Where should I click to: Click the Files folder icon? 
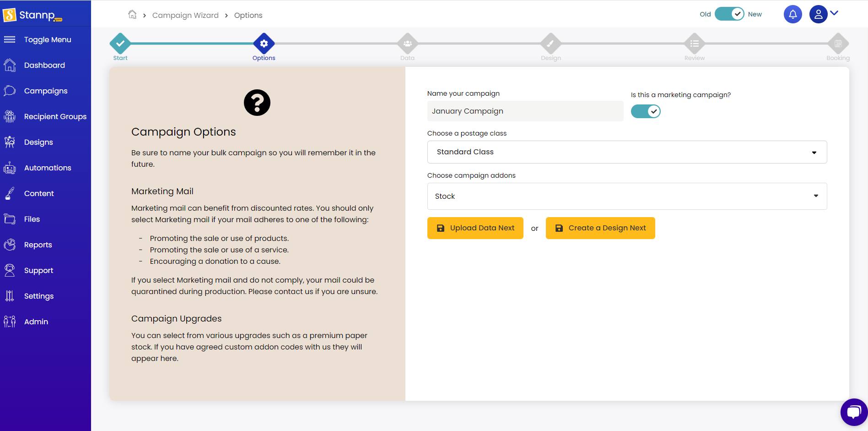click(10, 219)
